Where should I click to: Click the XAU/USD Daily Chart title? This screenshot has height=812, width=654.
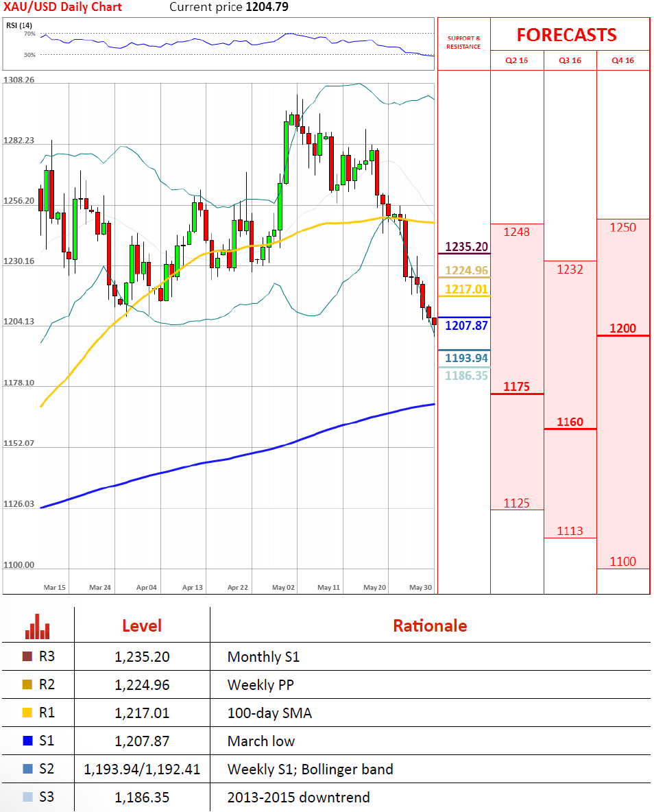62,8
